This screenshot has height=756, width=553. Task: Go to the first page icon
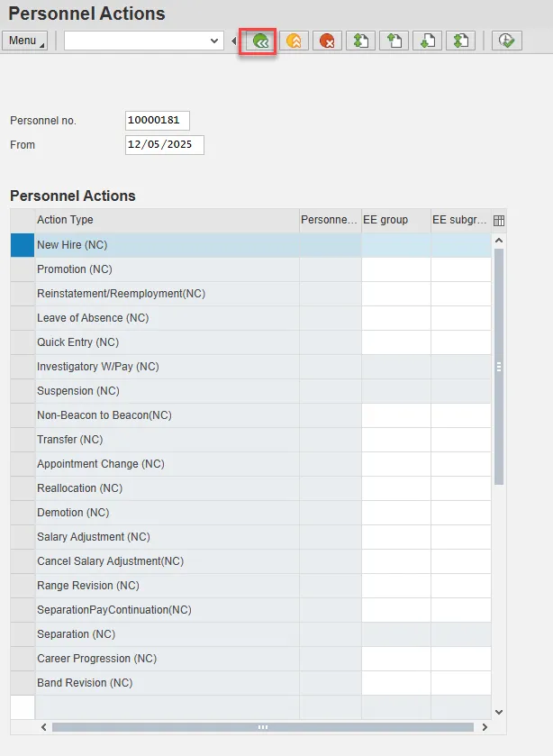click(361, 41)
